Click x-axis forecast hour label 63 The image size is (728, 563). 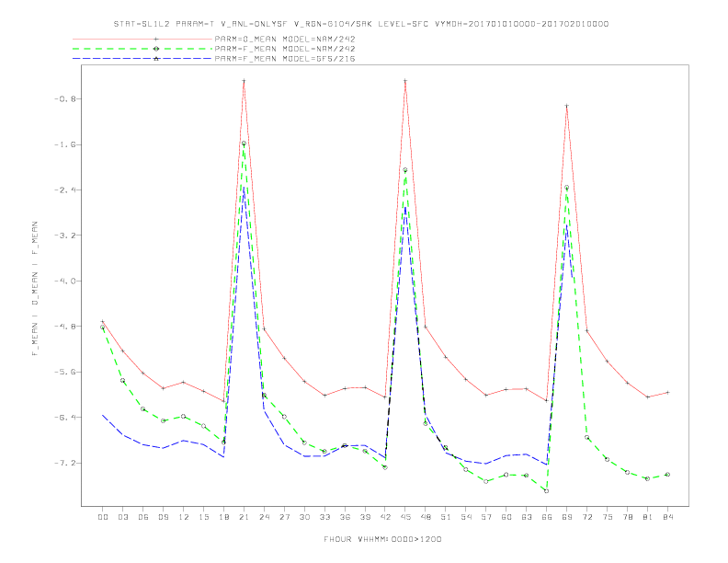tap(527, 517)
